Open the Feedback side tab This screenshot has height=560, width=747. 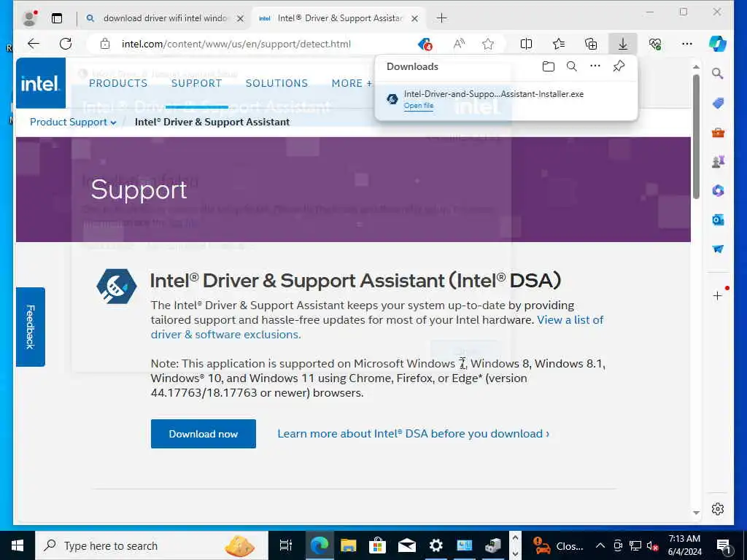tap(31, 327)
